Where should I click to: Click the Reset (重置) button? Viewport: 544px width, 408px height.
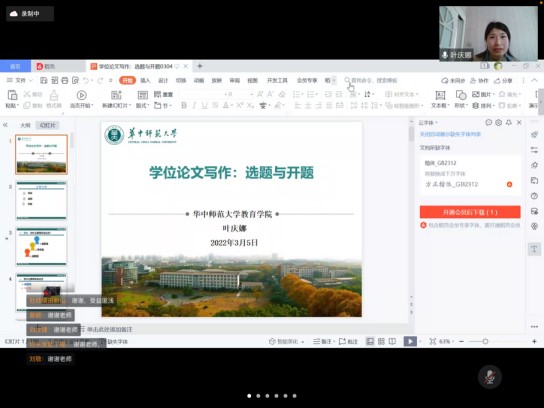163,94
